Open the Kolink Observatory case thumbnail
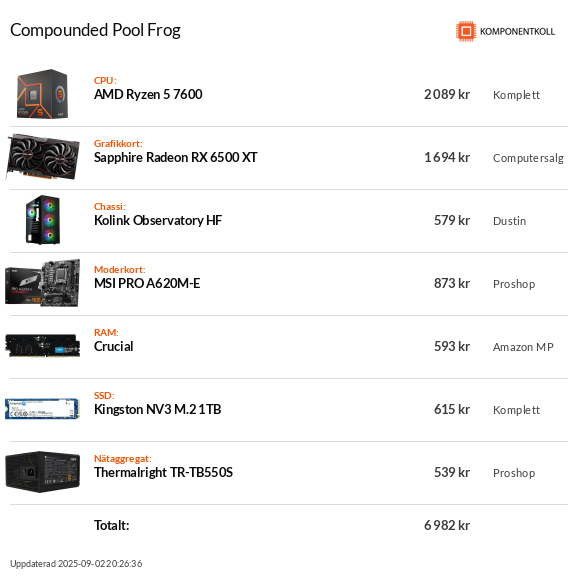Viewport: 577px width, 577px height. (x=43, y=220)
